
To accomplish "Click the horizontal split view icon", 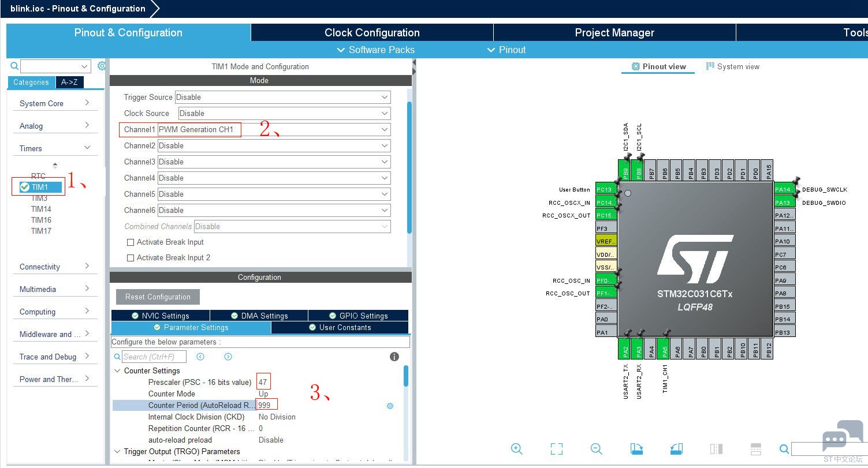I will tap(755, 448).
